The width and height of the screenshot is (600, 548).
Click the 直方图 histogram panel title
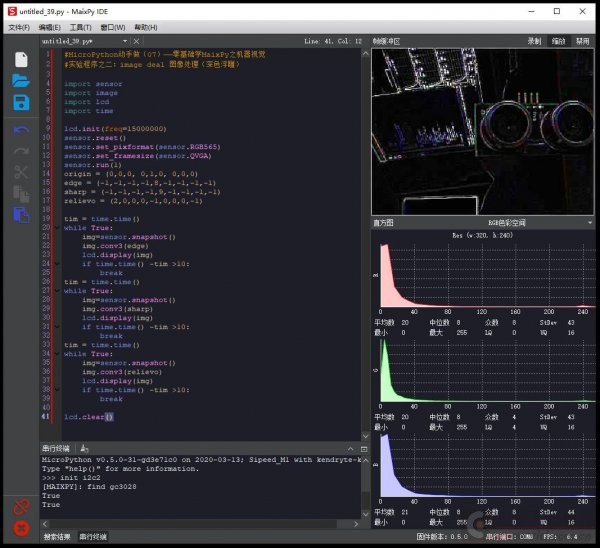point(383,223)
